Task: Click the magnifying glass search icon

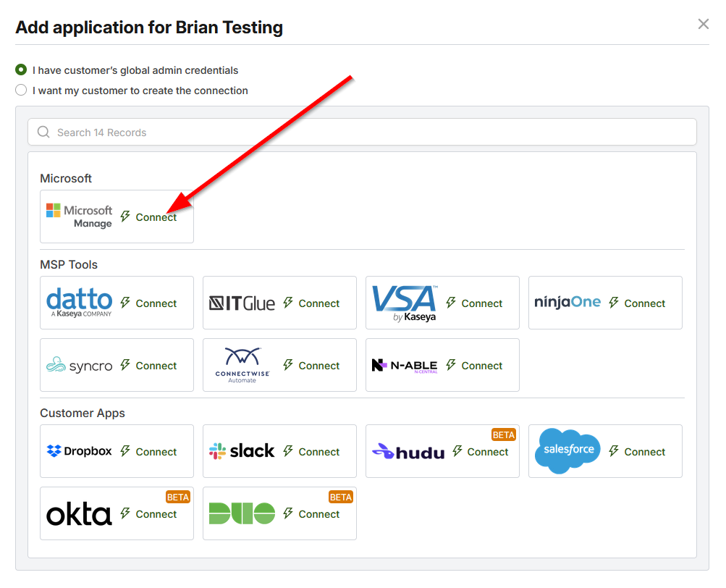Action: pos(43,132)
